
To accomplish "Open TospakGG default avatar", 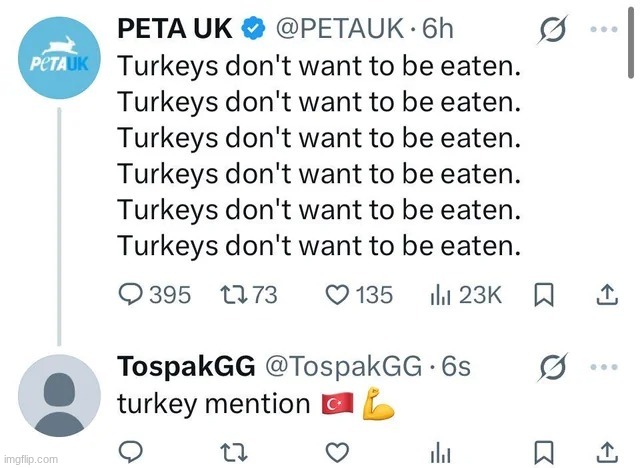I will [x=60, y=394].
